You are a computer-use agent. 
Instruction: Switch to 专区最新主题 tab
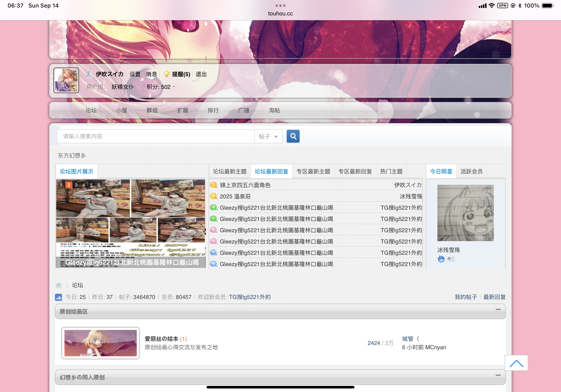(313, 171)
